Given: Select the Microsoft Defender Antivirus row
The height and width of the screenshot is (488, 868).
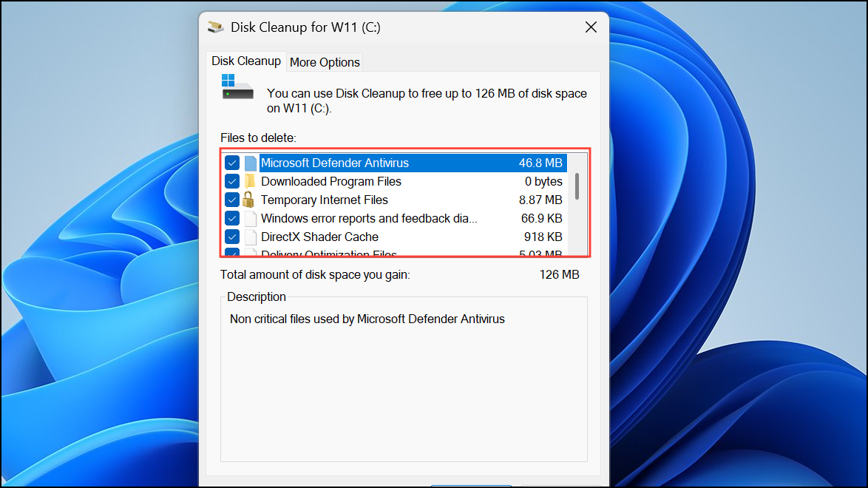Looking at the screenshot, I should click(x=395, y=163).
